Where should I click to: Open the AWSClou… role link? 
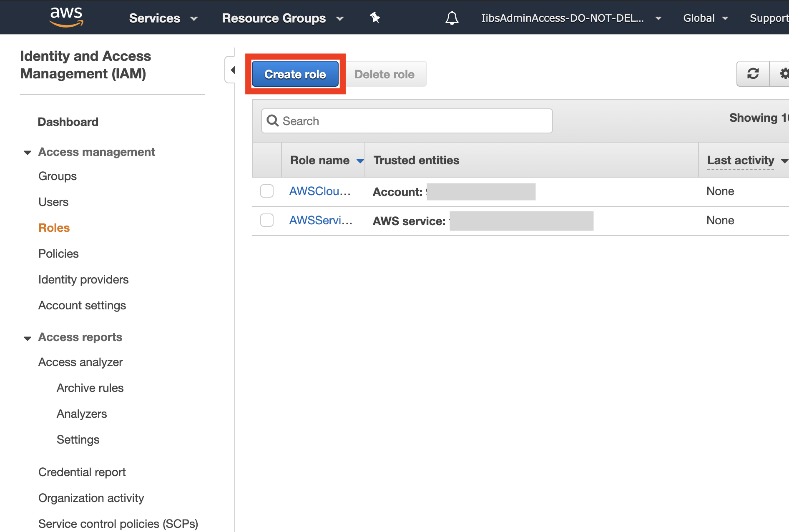[x=320, y=191]
